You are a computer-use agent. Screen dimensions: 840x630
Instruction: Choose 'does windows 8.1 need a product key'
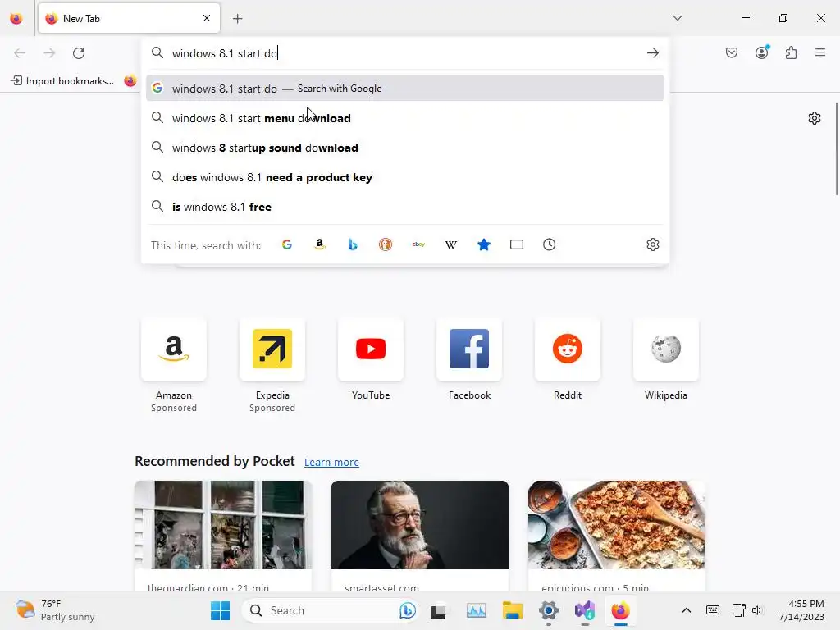pos(405,177)
